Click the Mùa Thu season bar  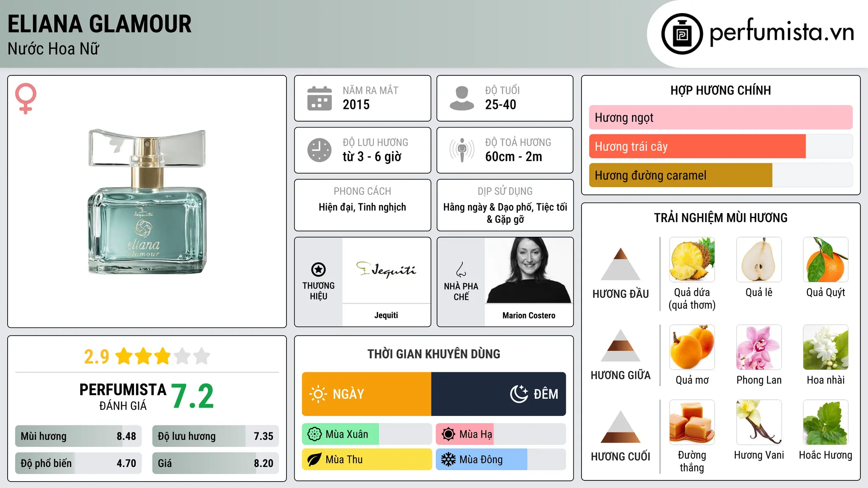[367, 460]
